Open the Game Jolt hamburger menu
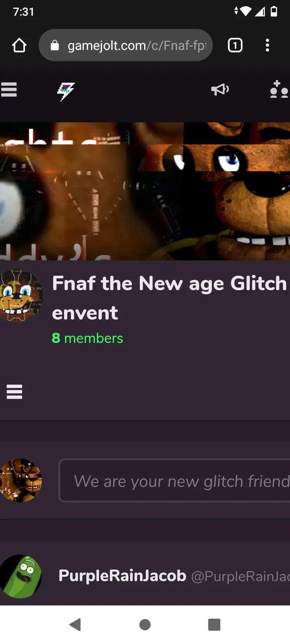290x644 pixels. click(9, 89)
